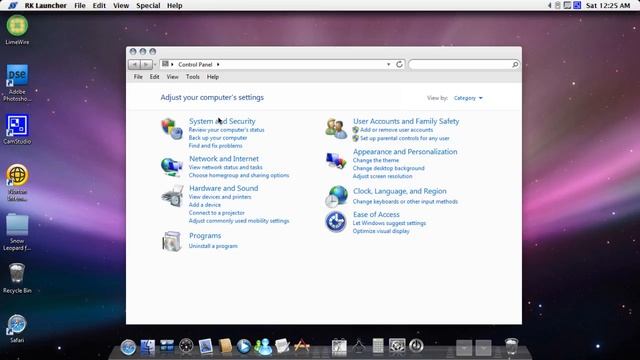
Task: Click Set up parental controls for any user
Action: point(405,138)
